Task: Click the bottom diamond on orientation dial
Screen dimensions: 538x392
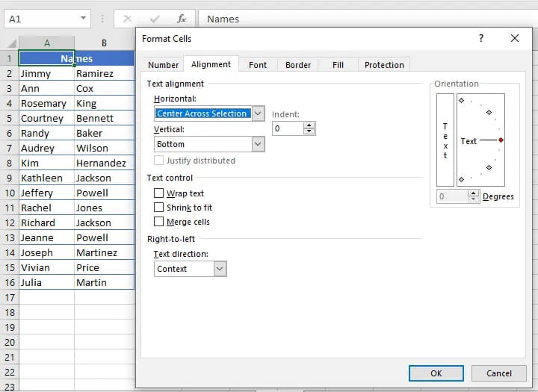Action: tap(462, 179)
